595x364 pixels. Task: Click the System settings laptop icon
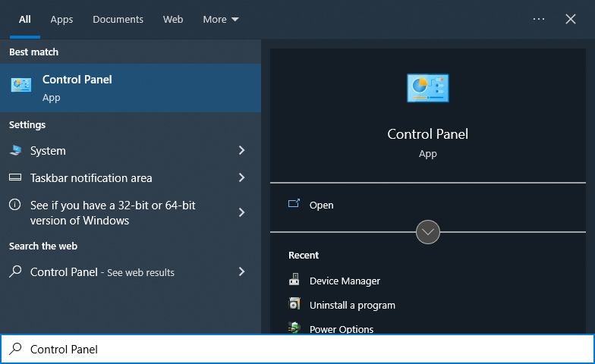(15, 150)
